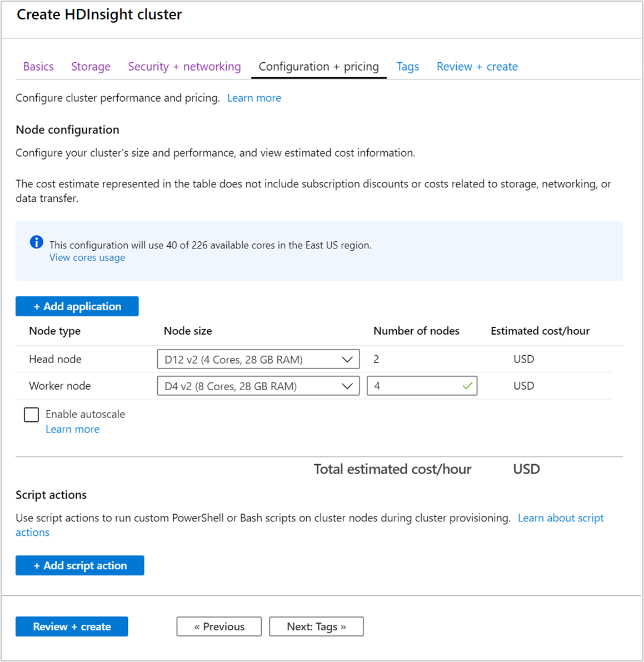
Task: Open the Learn about script actions link
Action: coord(561,517)
